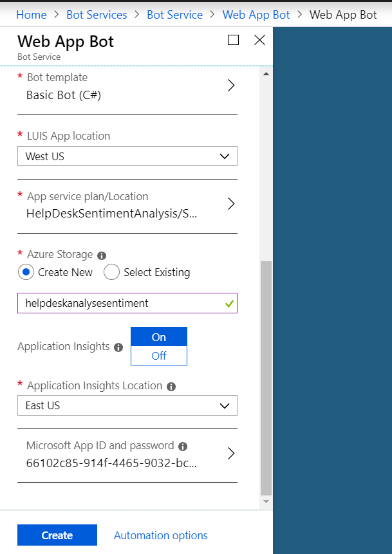The height and width of the screenshot is (554, 392).
Task: Maximize the Web App Bot blade
Action: 233,40
